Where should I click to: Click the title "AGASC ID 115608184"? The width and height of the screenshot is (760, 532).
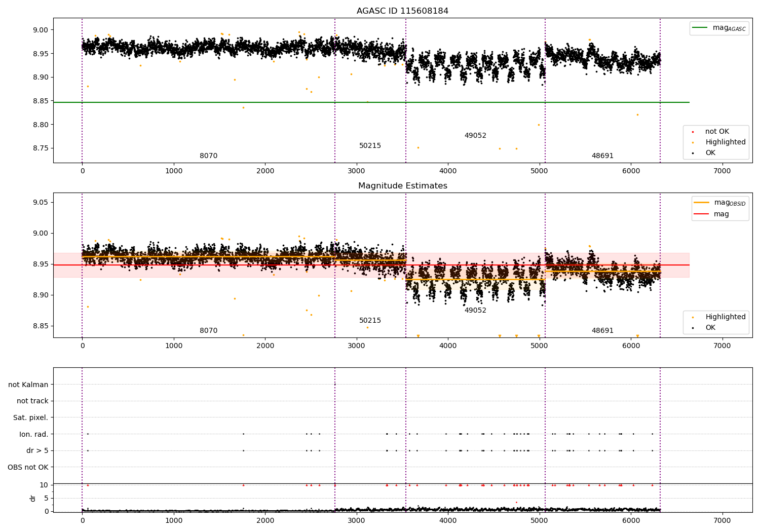pyautogui.click(x=402, y=11)
